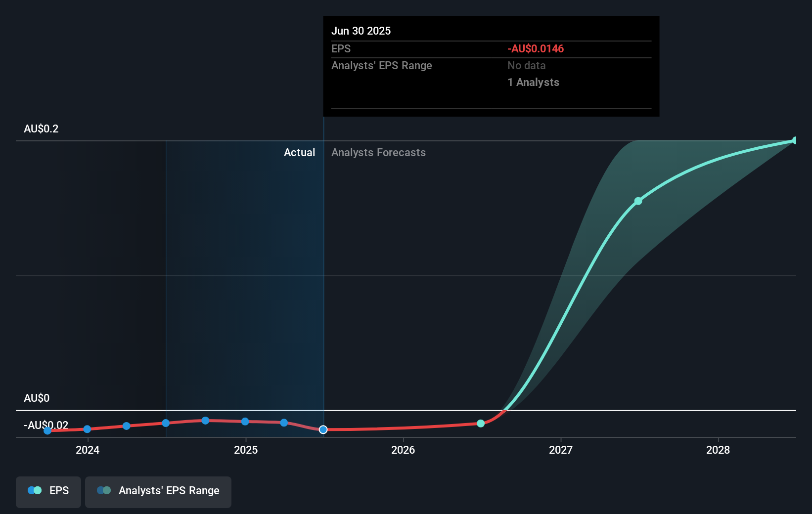The height and width of the screenshot is (514, 812).
Task: Click the teal forecast point near 2026.5
Action: tap(481, 423)
